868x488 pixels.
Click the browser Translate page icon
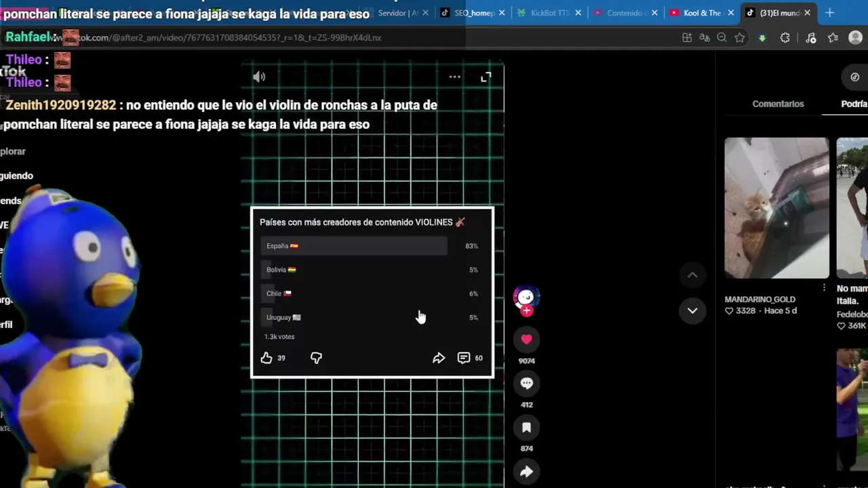[705, 38]
